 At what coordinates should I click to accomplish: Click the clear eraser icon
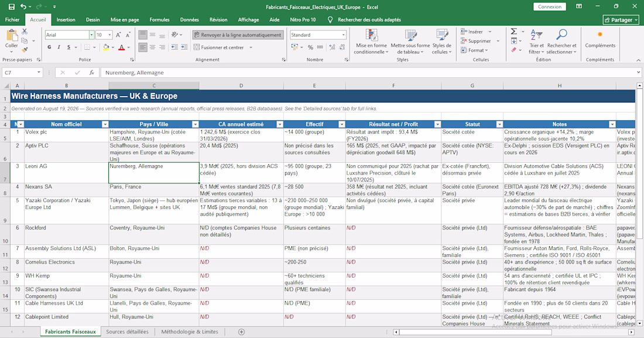[x=514, y=50]
